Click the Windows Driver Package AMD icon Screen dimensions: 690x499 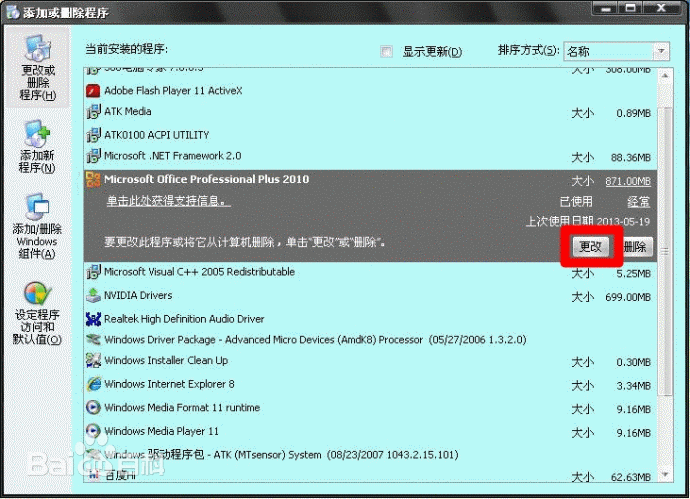93,339
